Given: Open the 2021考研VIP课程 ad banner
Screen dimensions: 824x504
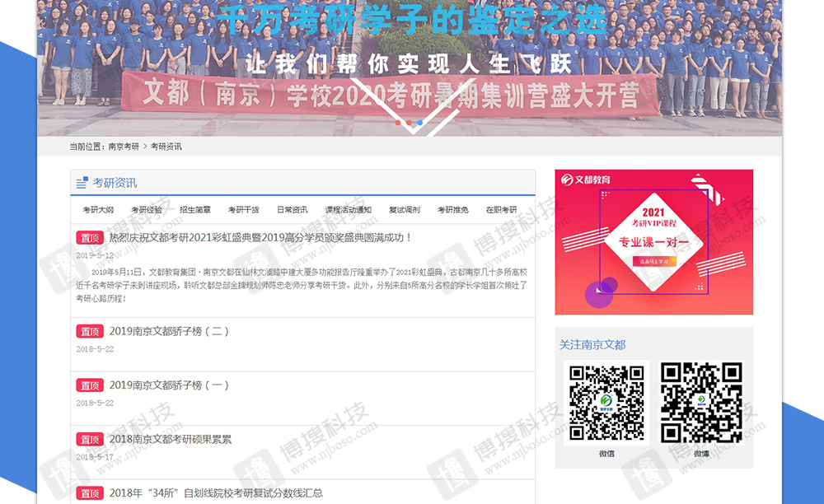Looking at the screenshot, I should [653, 242].
